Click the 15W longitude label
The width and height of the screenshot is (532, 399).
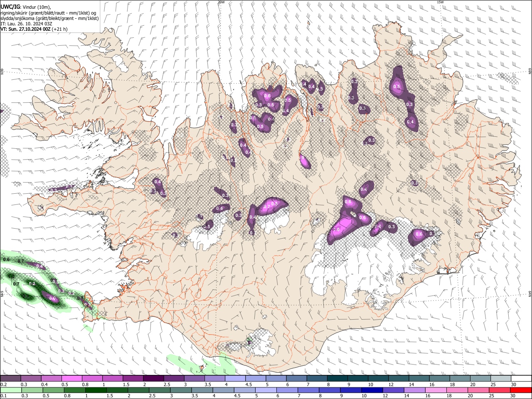pos(440,2)
